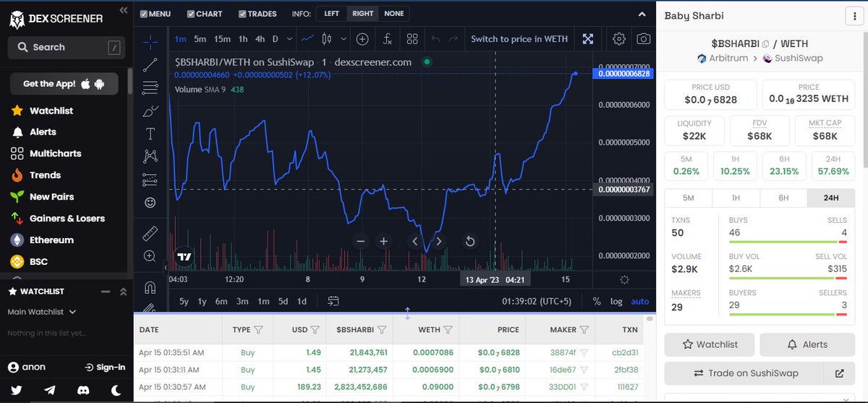
Task: Switch stats to the 6H tab
Action: tap(783, 198)
